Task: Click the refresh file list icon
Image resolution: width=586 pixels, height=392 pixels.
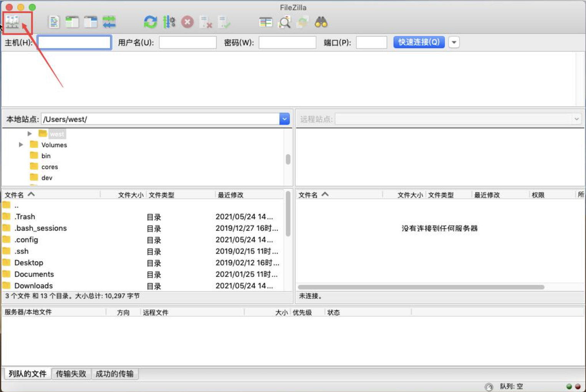Action: pos(150,22)
